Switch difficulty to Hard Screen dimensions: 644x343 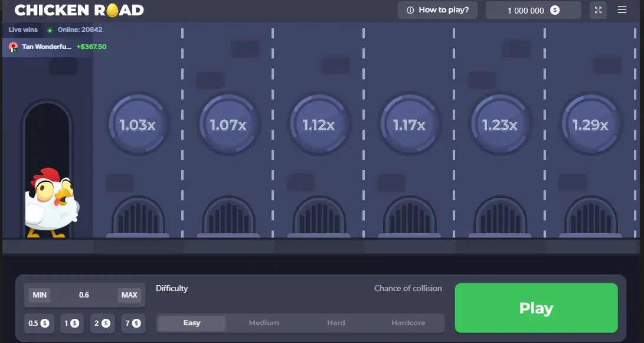tap(336, 323)
